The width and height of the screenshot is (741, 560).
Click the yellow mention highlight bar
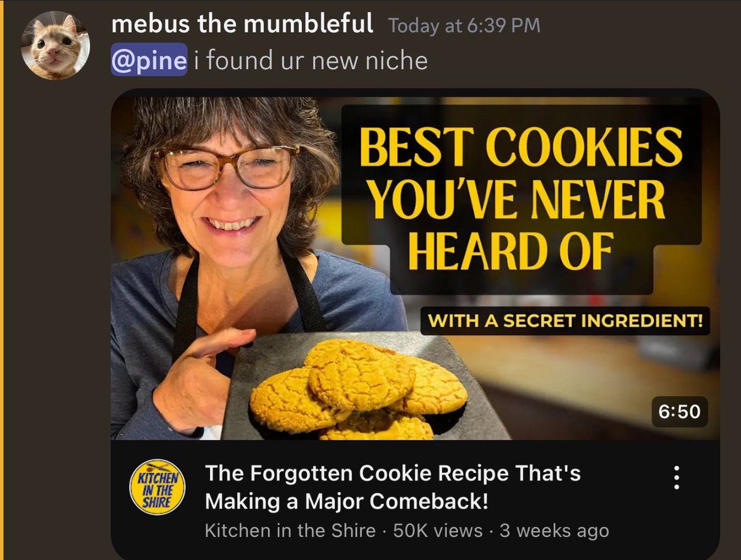[x=2, y=280]
